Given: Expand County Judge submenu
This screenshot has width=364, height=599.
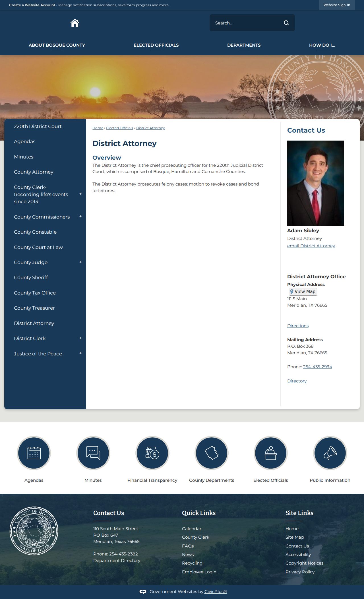Looking at the screenshot, I should pyautogui.click(x=80, y=262).
